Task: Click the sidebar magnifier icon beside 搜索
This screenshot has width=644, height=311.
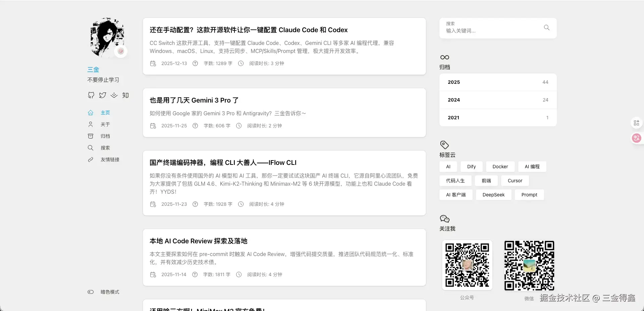Action: (x=91, y=148)
